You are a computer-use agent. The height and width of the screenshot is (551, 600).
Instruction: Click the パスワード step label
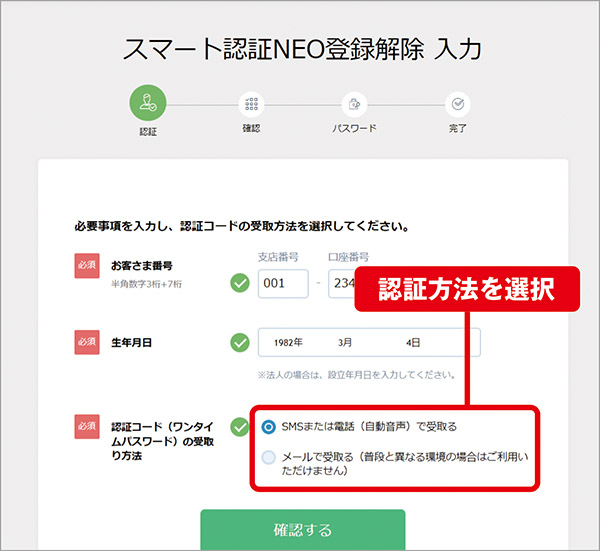coord(354,128)
